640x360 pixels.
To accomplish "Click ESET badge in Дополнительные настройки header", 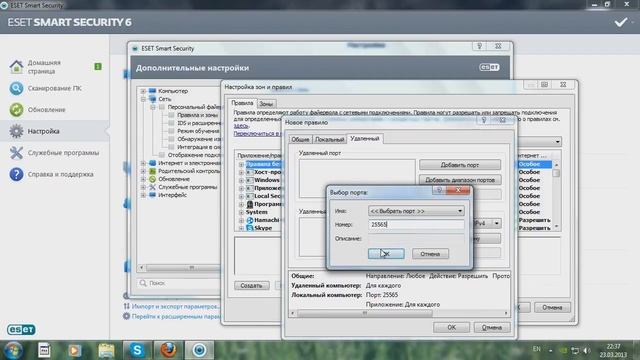I will point(489,67).
